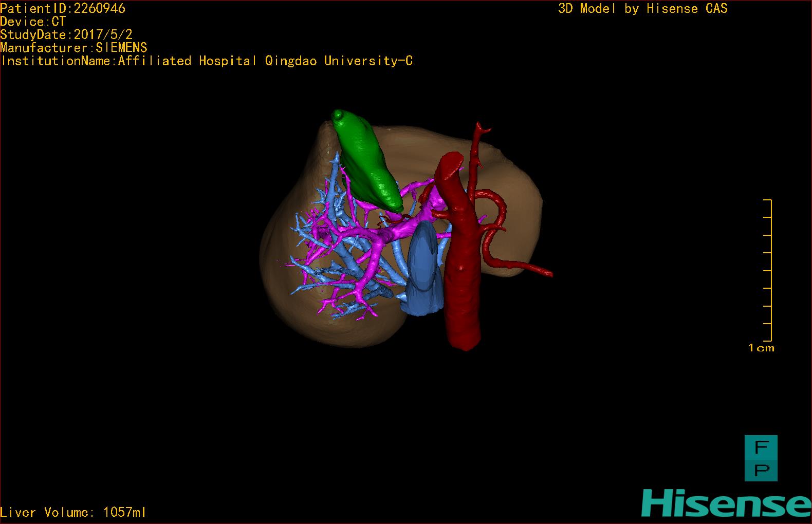This screenshot has width=812, height=524.
Task: Click the 1cm scale label
Action: tap(761, 348)
